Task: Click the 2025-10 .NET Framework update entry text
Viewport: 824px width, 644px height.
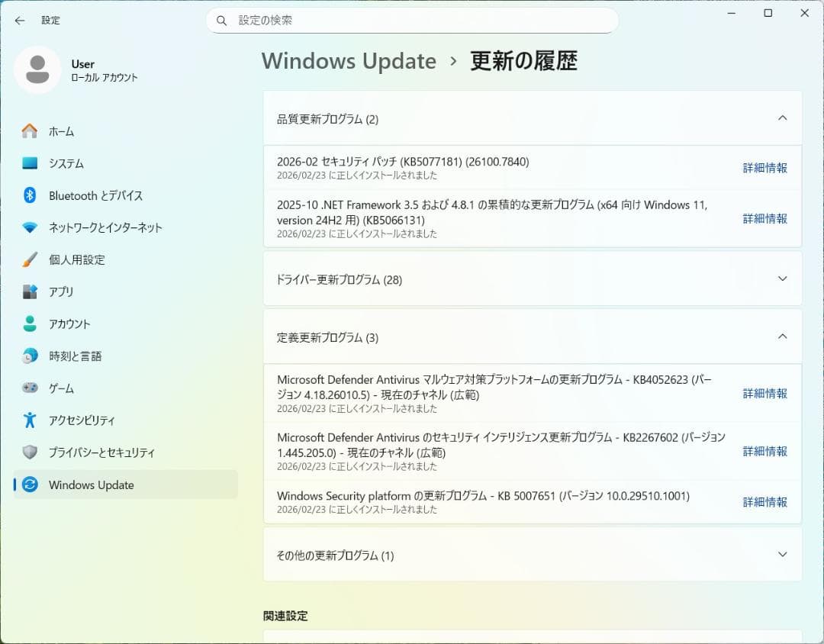Action: tap(492, 212)
